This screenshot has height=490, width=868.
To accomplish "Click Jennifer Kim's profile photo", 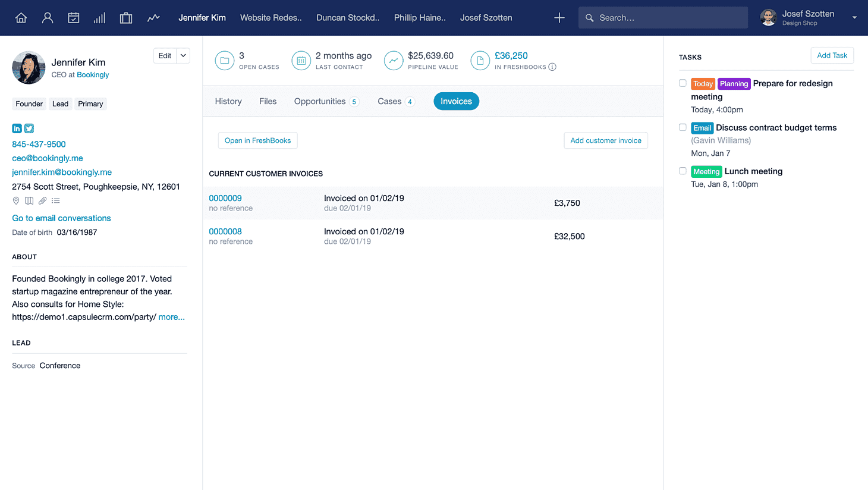I will coord(29,68).
